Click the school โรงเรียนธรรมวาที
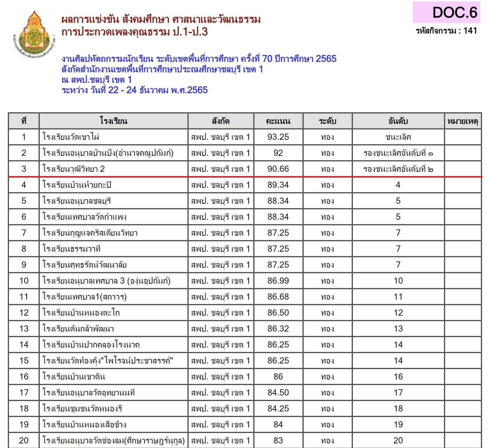Viewport: 490px width, 448px height. point(72,249)
